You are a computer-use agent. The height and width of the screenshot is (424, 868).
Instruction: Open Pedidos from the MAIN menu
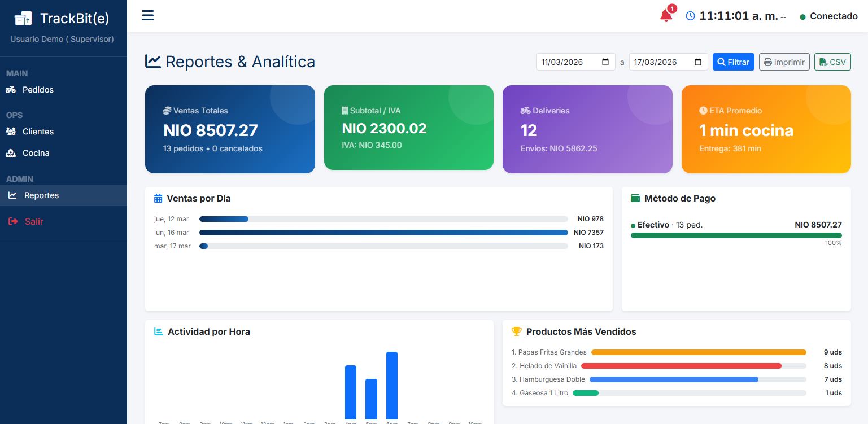coord(39,90)
